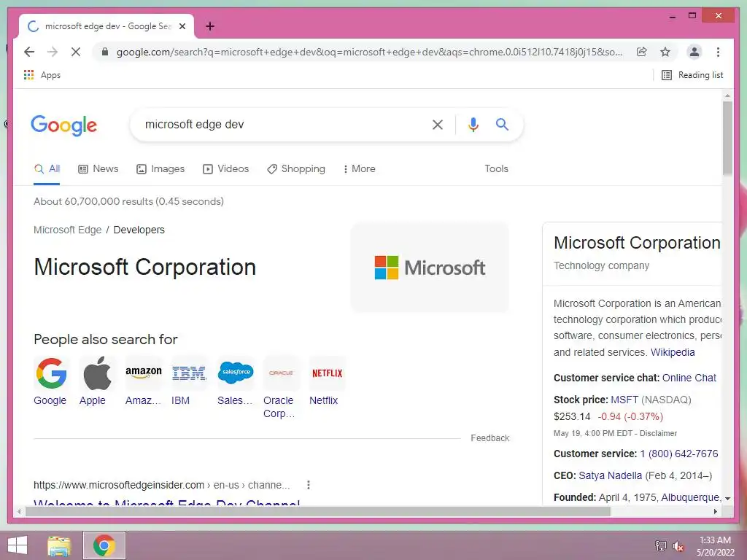Click the muted volume tray icon
The image size is (747, 560).
pos(678,545)
